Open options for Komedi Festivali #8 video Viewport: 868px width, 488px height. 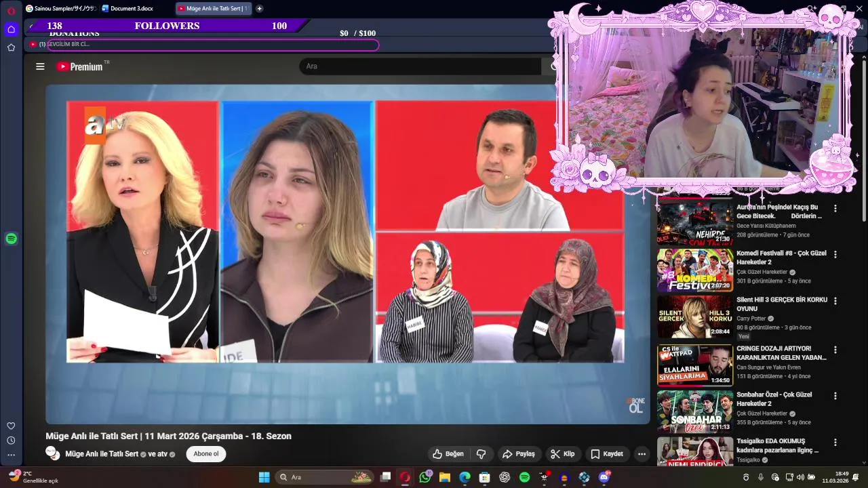[x=835, y=254]
